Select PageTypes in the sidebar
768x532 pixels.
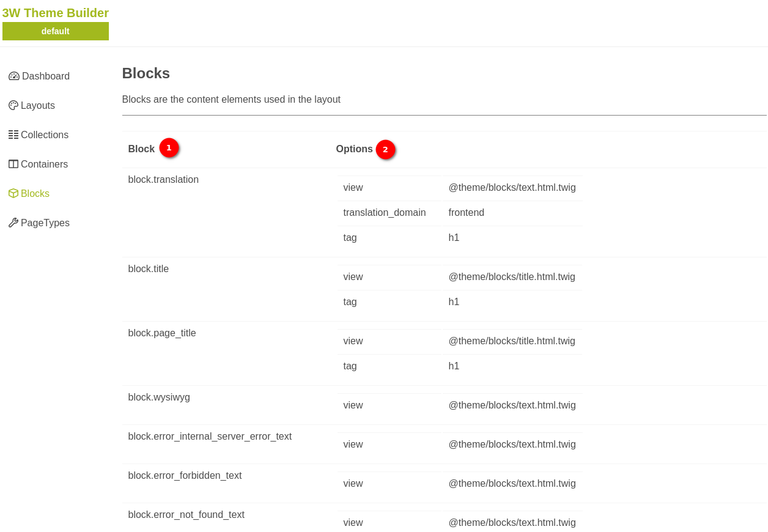coord(45,223)
